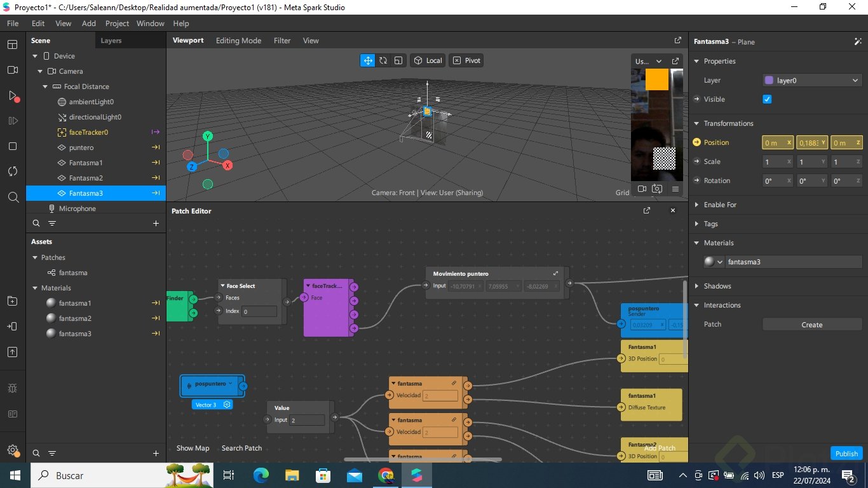The width and height of the screenshot is (868, 488).
Task: Switch to the Layers tab
Action: point(111,41)
